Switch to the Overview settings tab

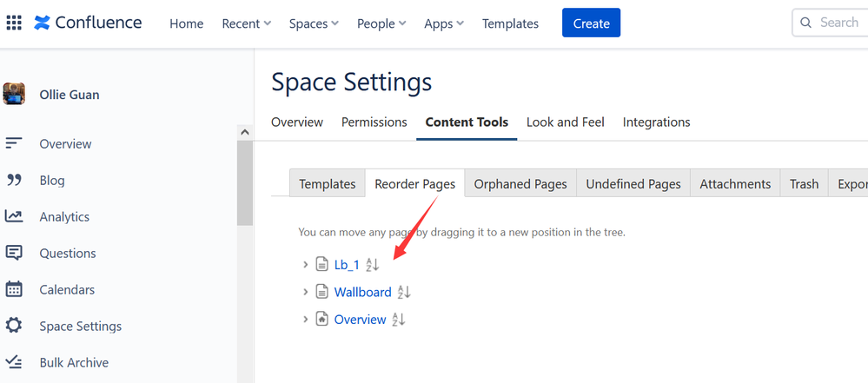click(296, 122)
